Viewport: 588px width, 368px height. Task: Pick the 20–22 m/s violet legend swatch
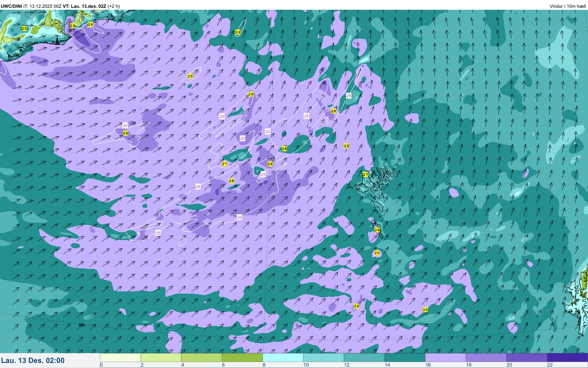tap(527, 357)
